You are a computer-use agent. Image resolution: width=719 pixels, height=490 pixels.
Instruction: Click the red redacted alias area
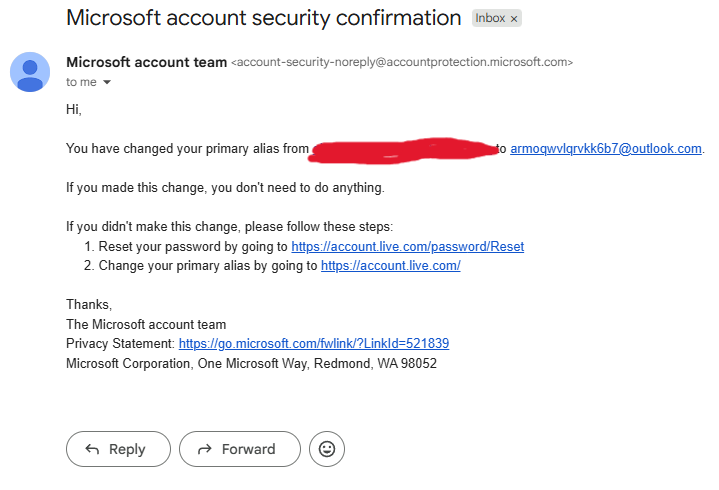pos(404,149)
